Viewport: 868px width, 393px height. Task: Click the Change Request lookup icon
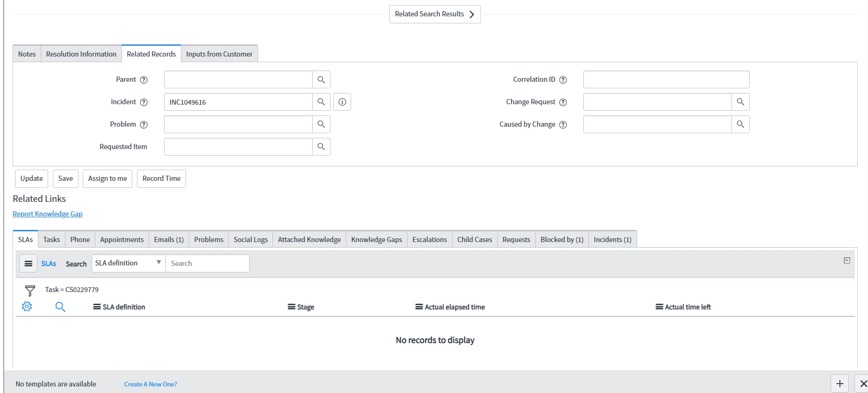pyautogui.click(x=740, y=102)
